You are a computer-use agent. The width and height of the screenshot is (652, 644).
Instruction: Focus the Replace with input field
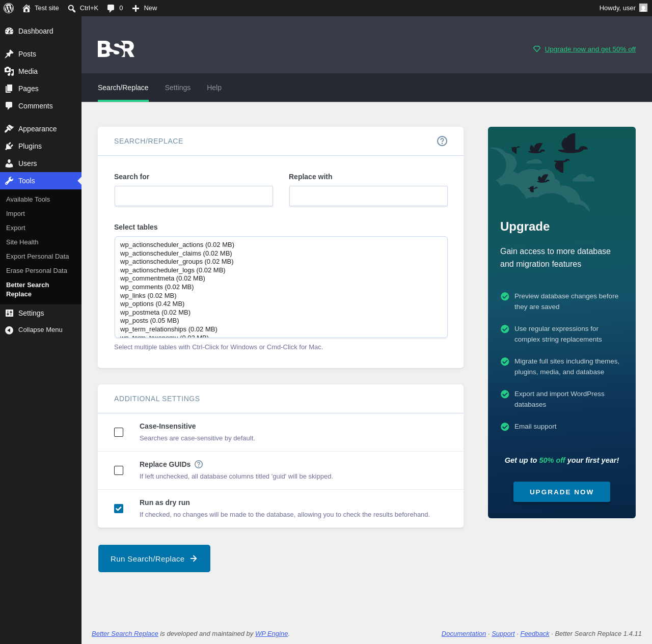[x=368, y=196]
